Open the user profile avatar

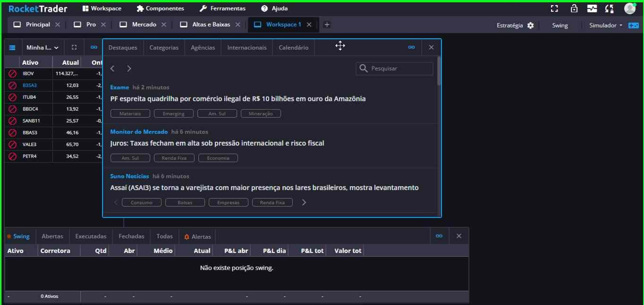(630, 8)
